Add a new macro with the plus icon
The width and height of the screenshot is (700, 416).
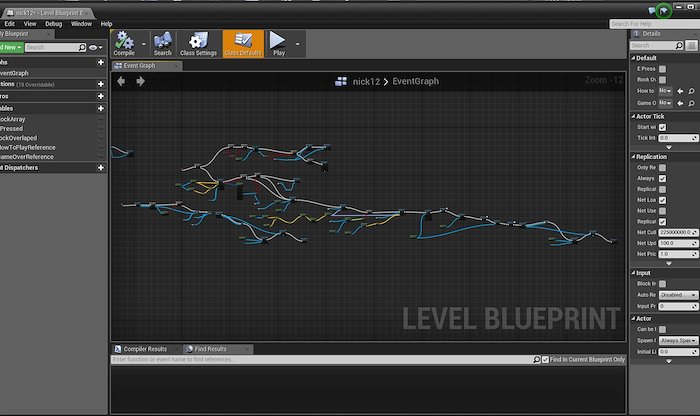click(100, 96)
